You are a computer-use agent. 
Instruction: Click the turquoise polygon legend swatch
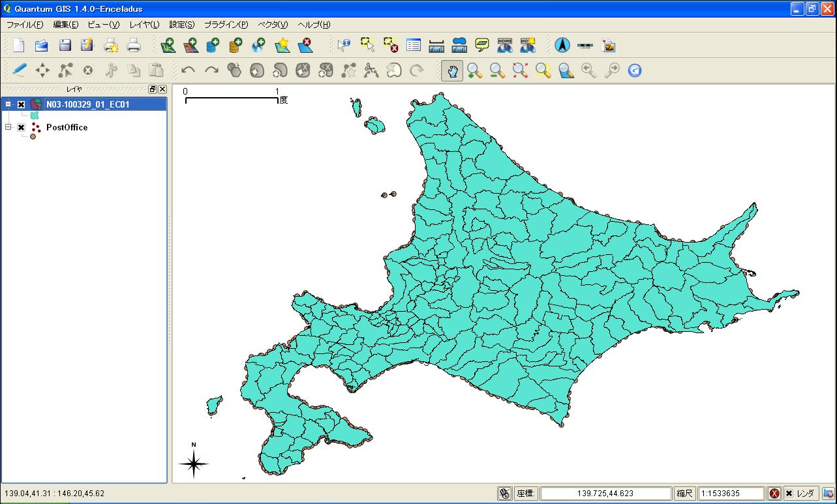click(x=35, y=115)
